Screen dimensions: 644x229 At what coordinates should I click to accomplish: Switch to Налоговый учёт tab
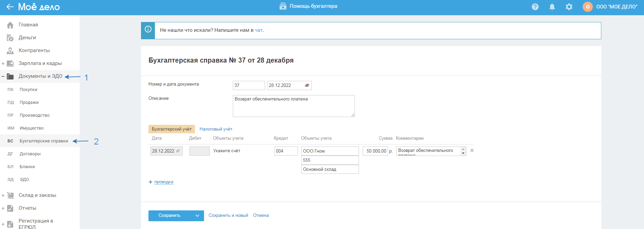click(216, 129)
